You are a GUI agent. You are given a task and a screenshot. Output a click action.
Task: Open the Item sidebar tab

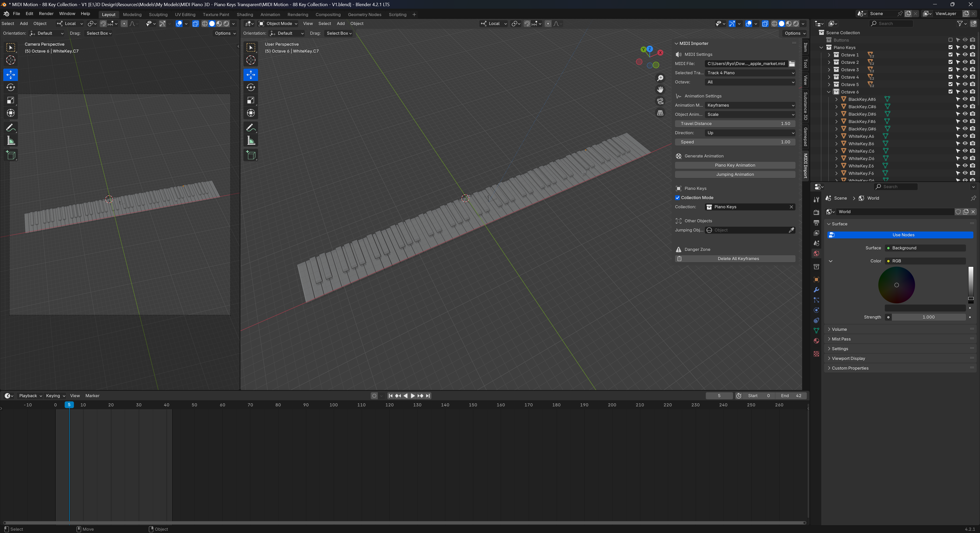coord(805,47)
